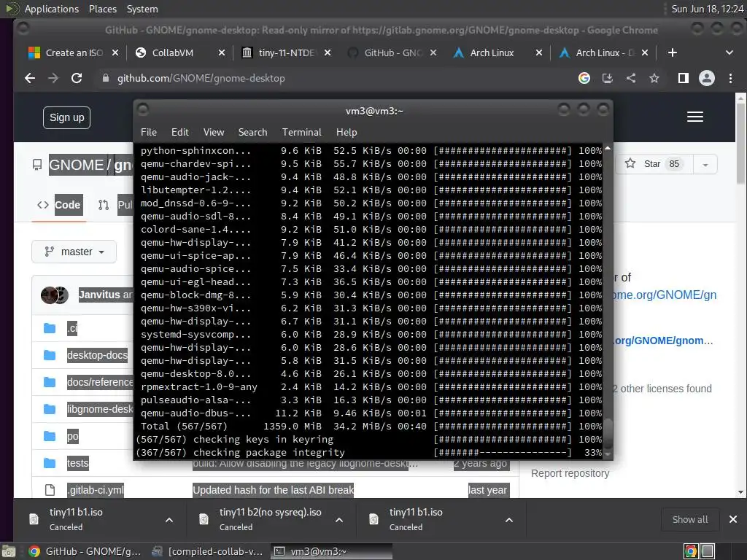Select the Code repository tab
This screenshot has width=747, height=560.
coord(60,205)
